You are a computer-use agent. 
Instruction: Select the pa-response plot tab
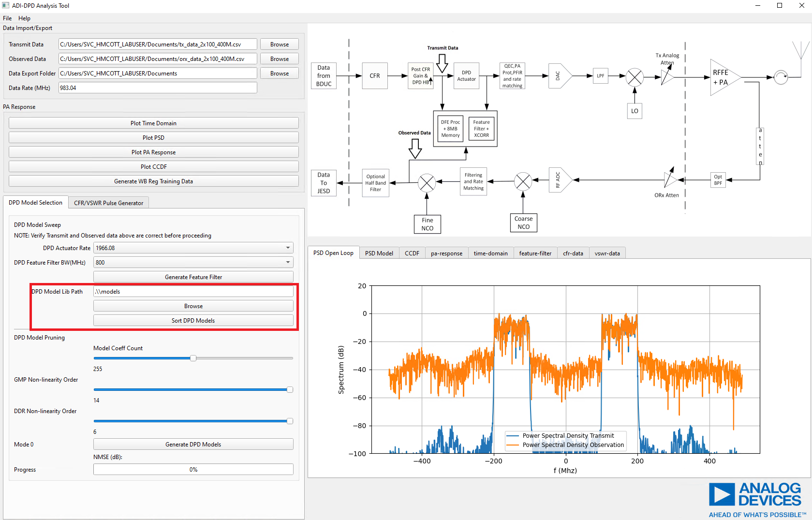point(446,253)
